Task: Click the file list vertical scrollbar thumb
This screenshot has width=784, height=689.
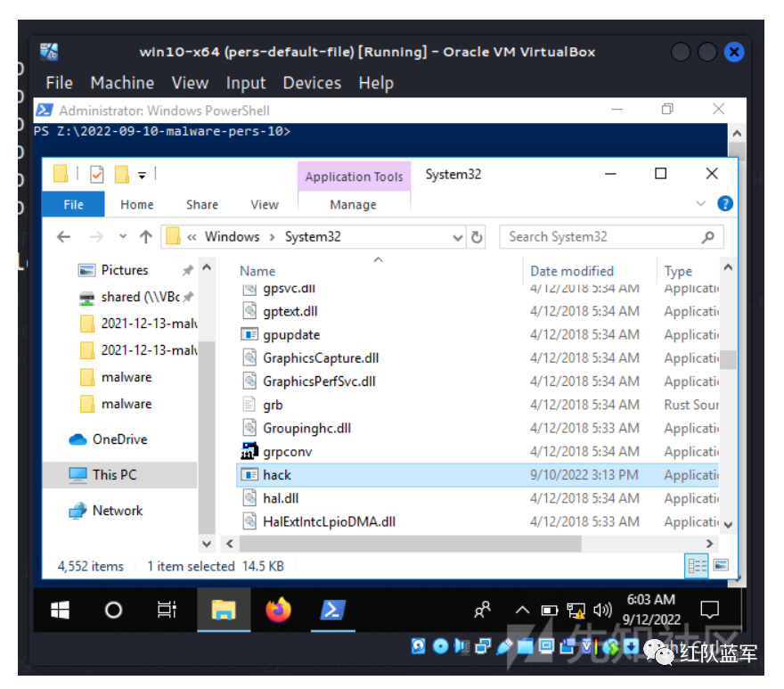Action: 729,359
